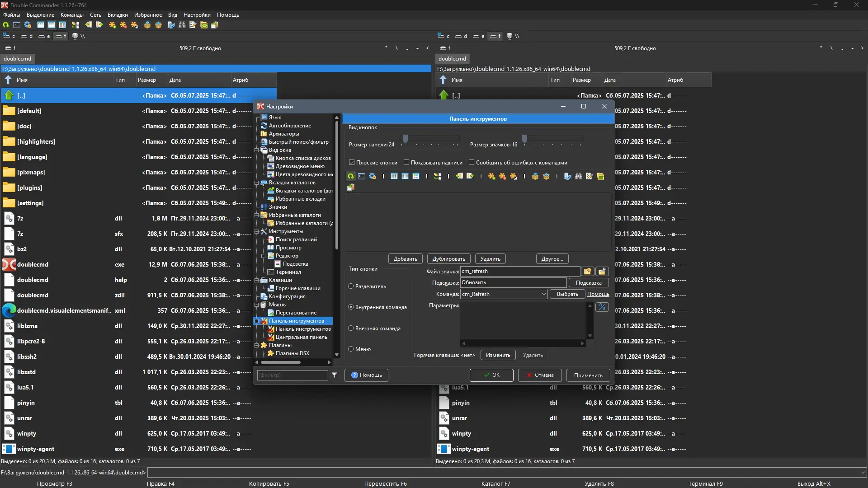Screen dimensions: 868x488
Task: Collapse the Вид окна tree node
Action: [257, 150]
